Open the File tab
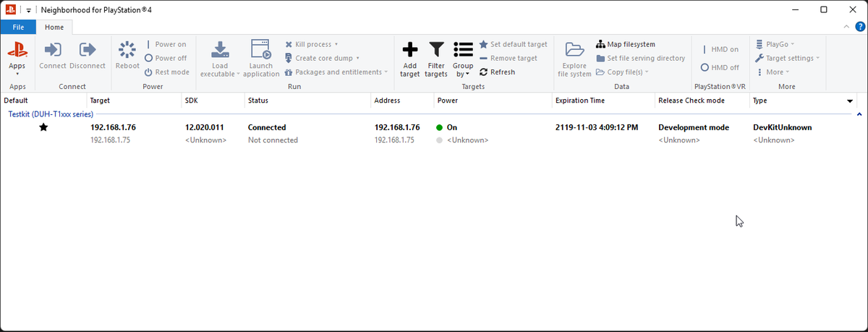 18,27
